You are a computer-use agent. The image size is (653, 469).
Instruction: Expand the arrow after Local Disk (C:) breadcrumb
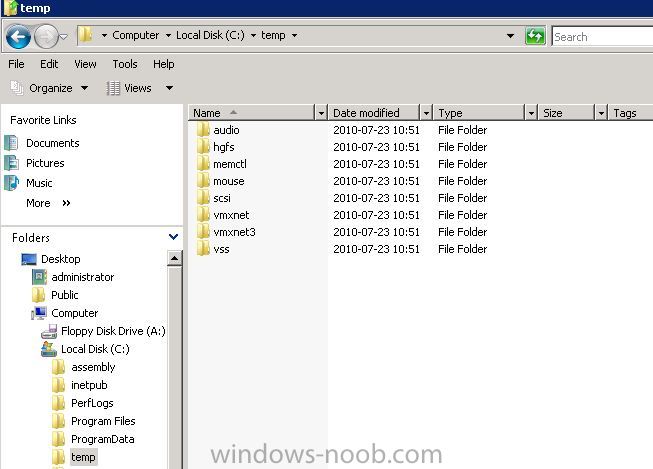coord(253,35)
